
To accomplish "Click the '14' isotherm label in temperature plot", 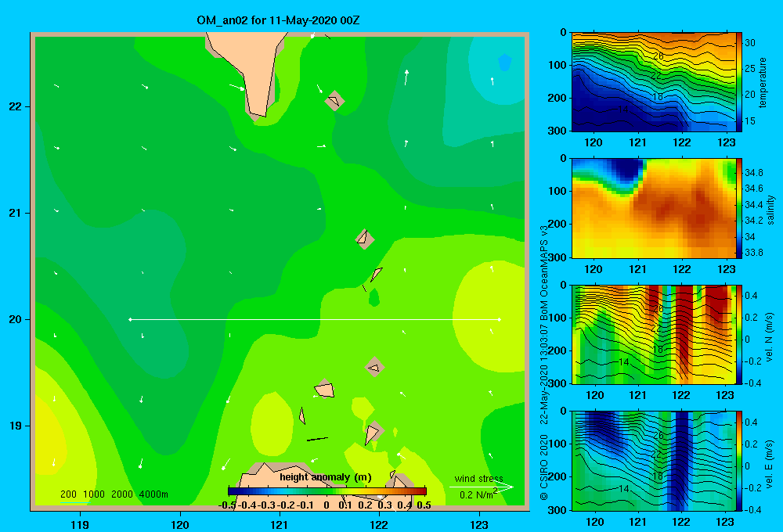I will coord(623,110).
